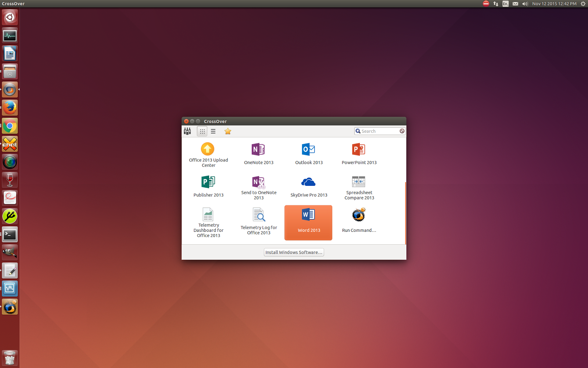The image size is (588, 368).
Task: Launch Google Chrome from the launcher
Action: (10, 126)
